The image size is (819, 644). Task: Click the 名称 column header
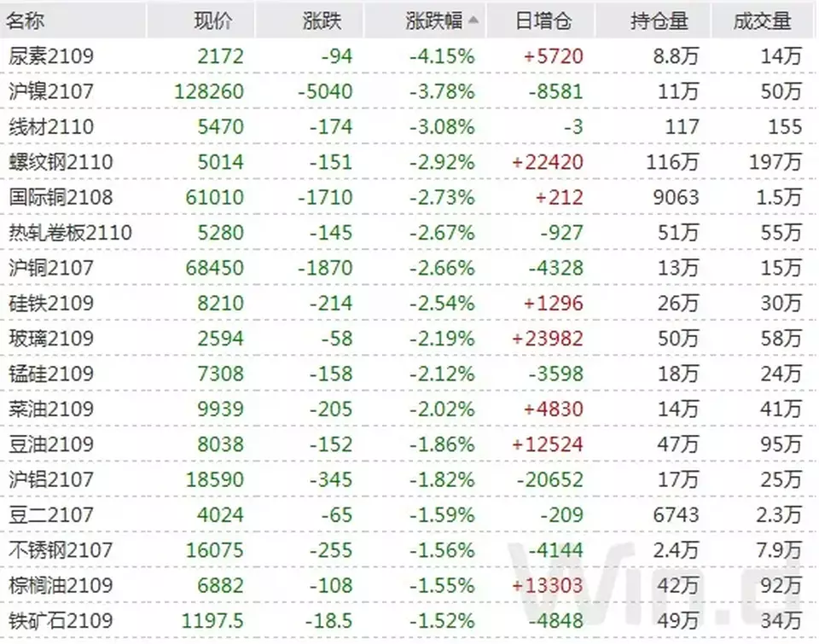[25, 20]
